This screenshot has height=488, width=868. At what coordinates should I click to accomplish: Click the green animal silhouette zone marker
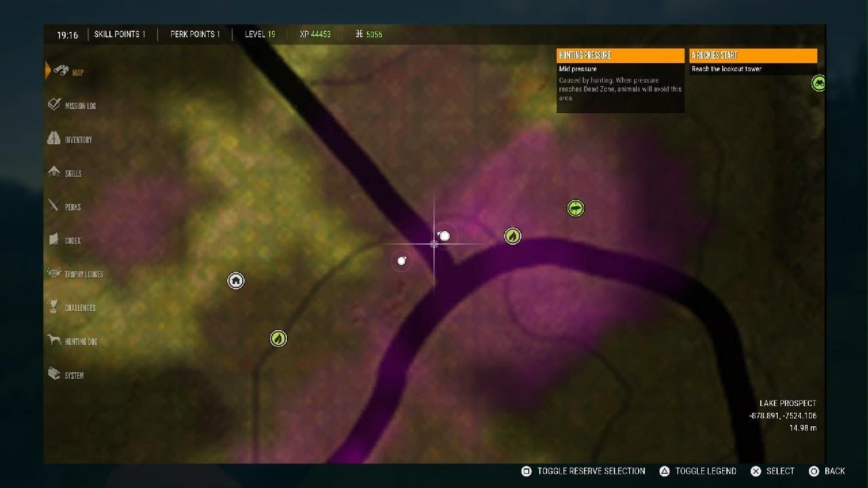576,208
